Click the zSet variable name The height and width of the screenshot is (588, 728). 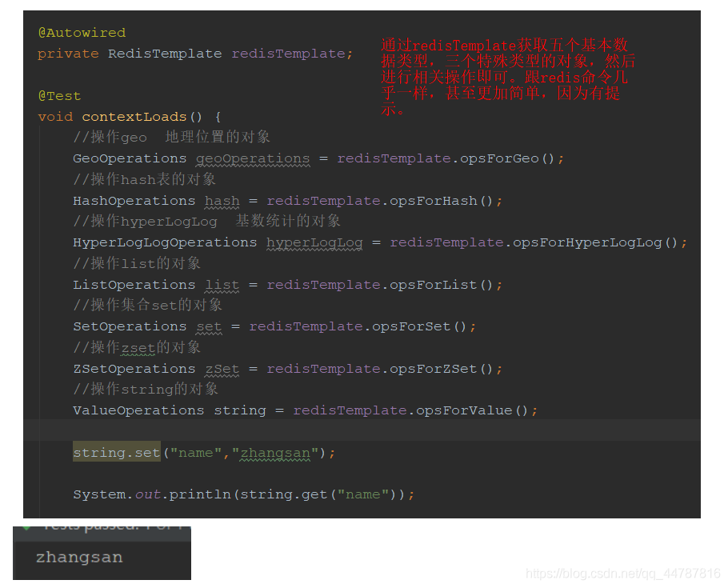[222, 369]
